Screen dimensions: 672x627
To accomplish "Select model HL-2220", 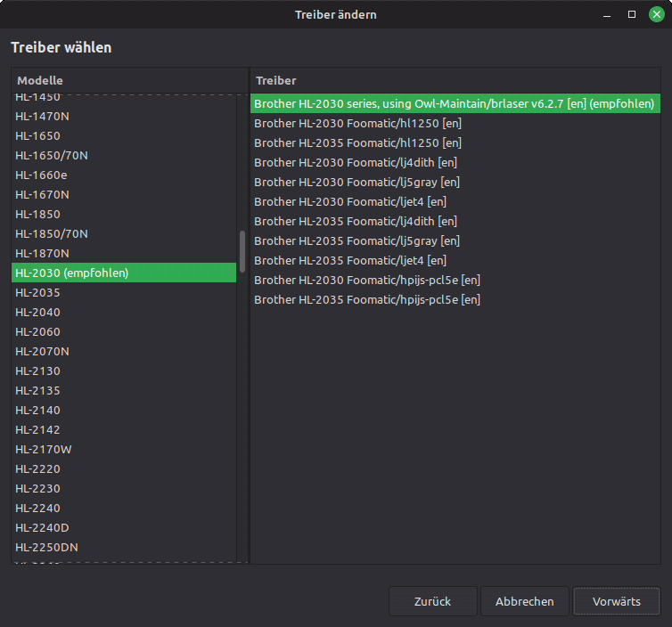I will (x=124, y=469).
